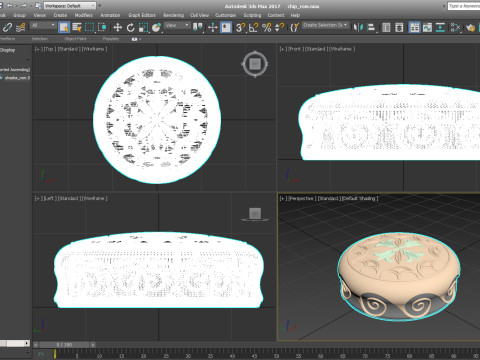This screenshot has width=480, height=360.
Task: Open the Scene Explorer toggle icon
Action: pos(386,27)
